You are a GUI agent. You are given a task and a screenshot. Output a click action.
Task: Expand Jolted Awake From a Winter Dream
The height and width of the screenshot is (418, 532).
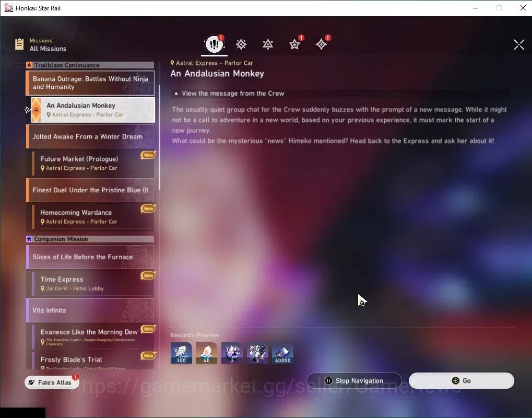pyautogui.click(x=90, y=136)
